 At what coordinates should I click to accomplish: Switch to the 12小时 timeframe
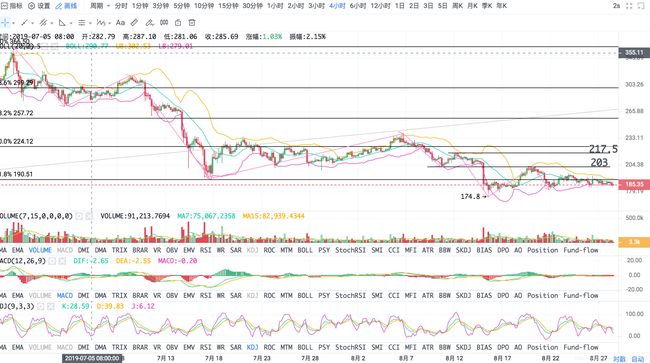pyautogui.click(x=381, y=6)
